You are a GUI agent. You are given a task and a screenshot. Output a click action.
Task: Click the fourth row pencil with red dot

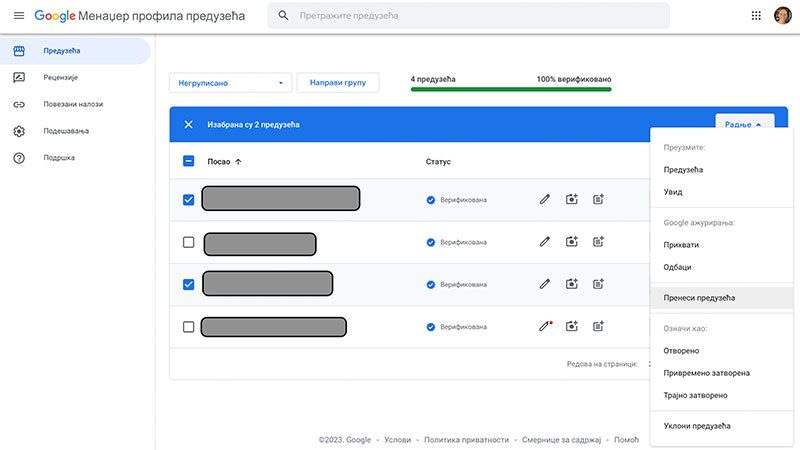(545, 326)
